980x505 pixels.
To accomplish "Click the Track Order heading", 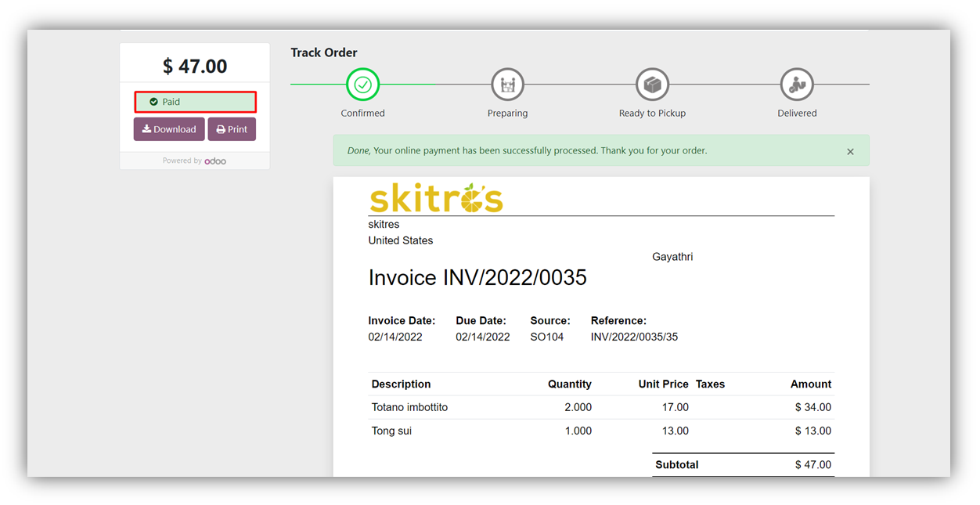I will click(324, 52).
